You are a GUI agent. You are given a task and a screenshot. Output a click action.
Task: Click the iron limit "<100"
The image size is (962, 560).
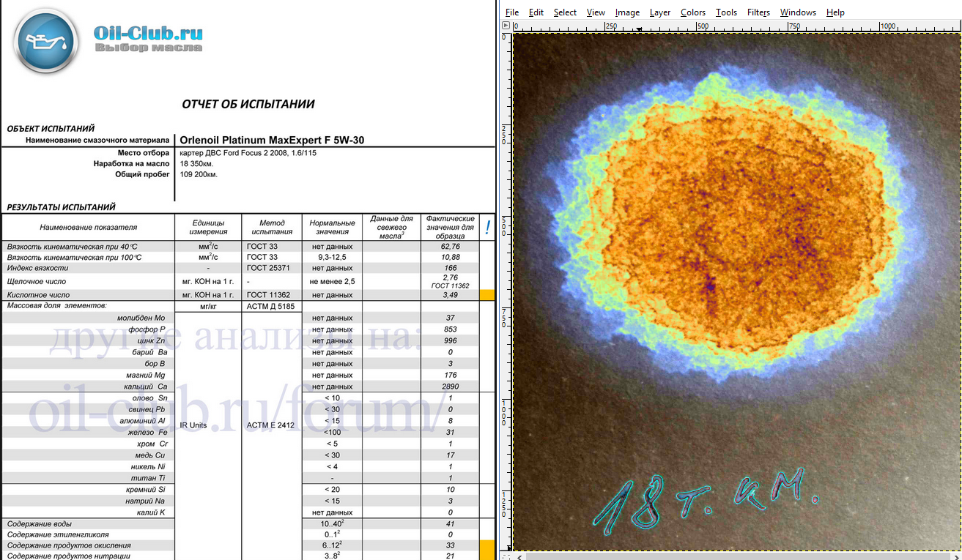[x=332, y=433]
